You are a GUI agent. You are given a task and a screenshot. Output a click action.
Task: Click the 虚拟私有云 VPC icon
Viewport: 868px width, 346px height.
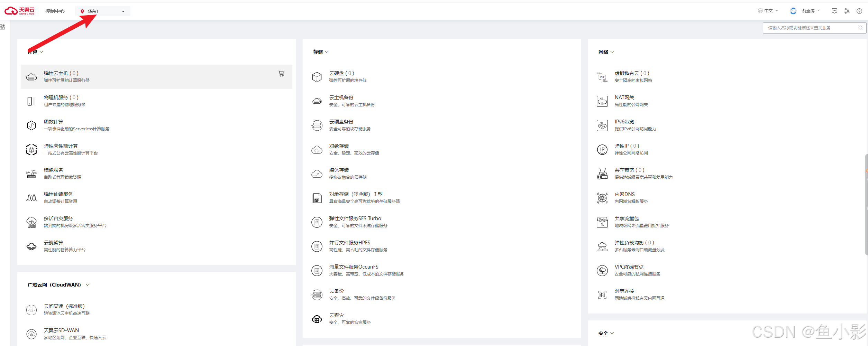tap(602, 77)
